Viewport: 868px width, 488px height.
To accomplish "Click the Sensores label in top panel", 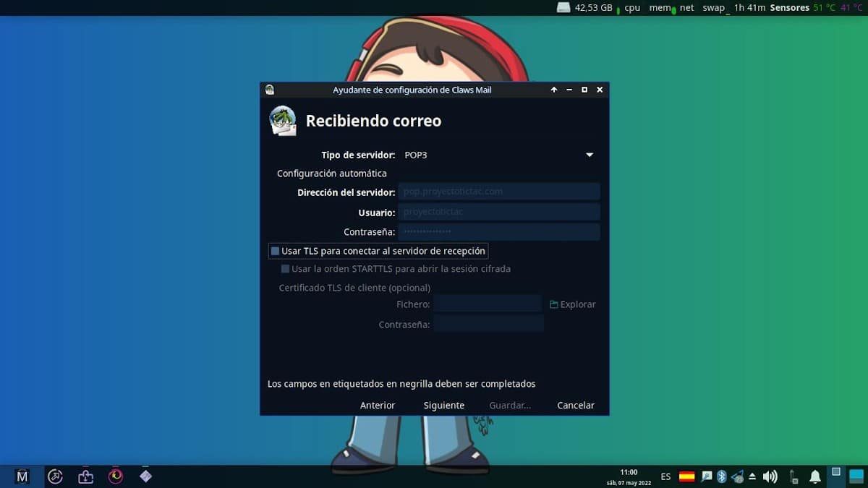I will tap(789, 7).
